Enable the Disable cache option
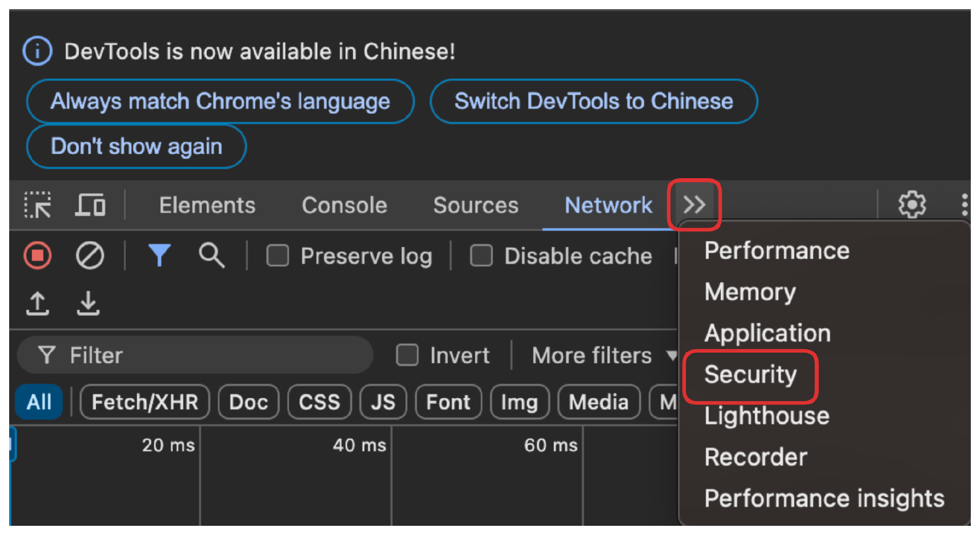980x535 pixels. (x=480, y=256)
